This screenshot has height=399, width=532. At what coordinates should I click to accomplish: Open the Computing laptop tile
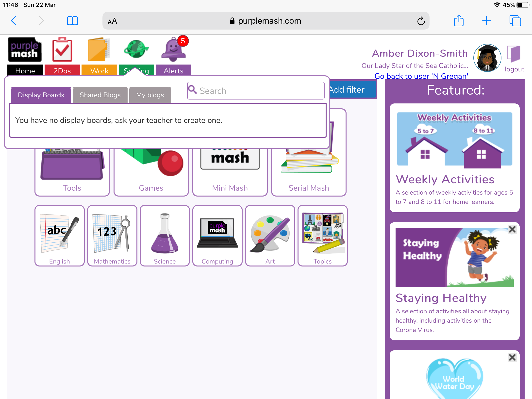tap(217, 235)
